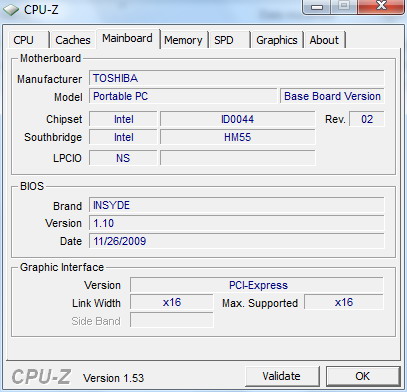
Task: Open the About tab
Action: pyautogui.click(x=324, y=40)
